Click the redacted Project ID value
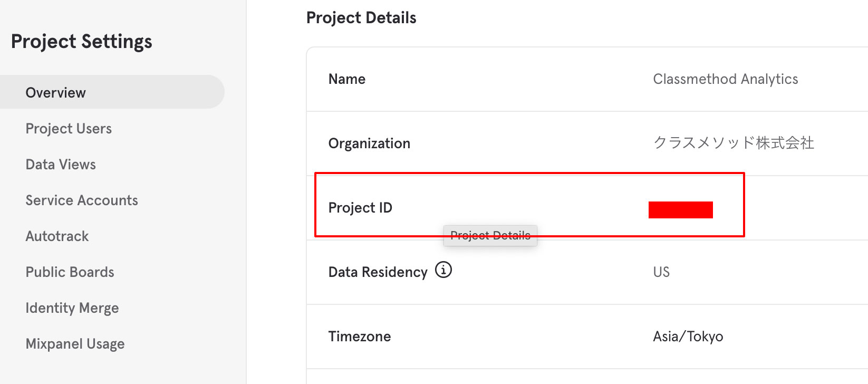This screenshot has width=868, height=384. coord(681,209)
